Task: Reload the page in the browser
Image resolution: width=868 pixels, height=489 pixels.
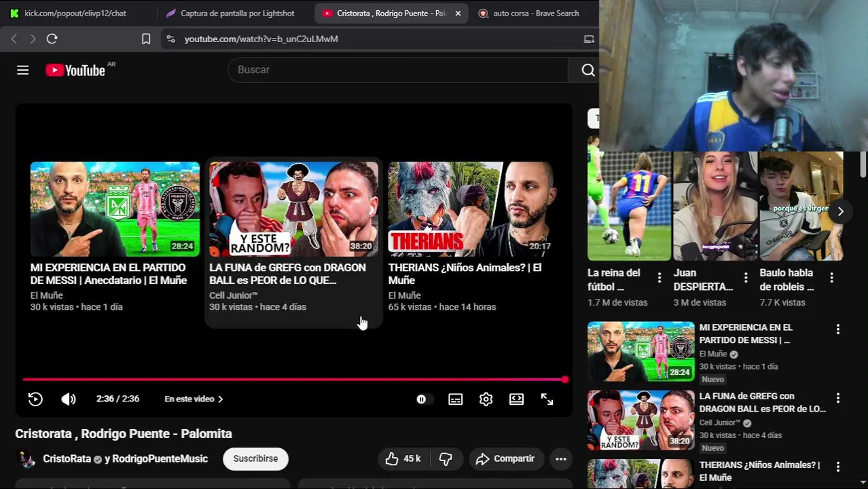Action: [x=52, y=39]
